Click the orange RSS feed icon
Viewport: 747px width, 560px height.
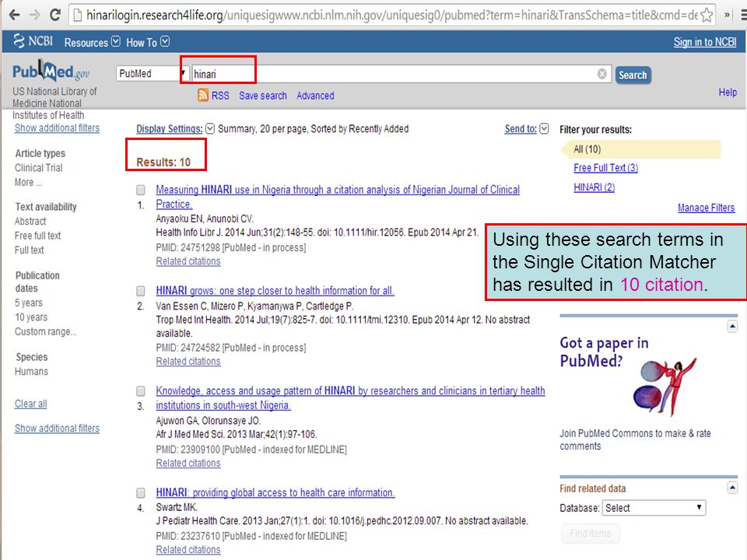click(x=203, y=95)
